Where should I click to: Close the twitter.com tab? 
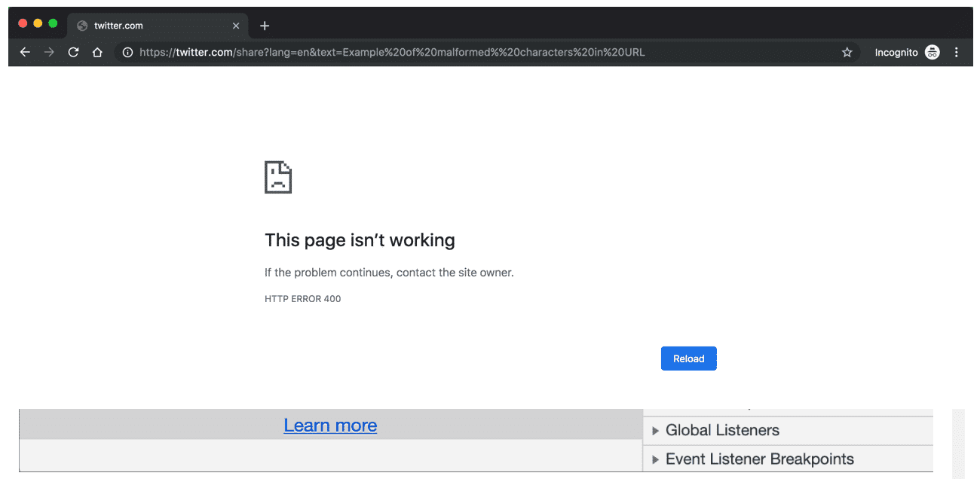point(236,26)
